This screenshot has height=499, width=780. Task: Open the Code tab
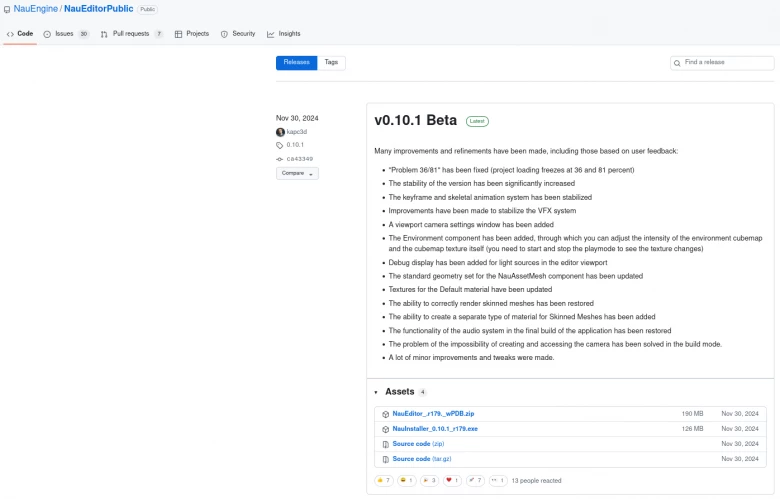(20, 34)
